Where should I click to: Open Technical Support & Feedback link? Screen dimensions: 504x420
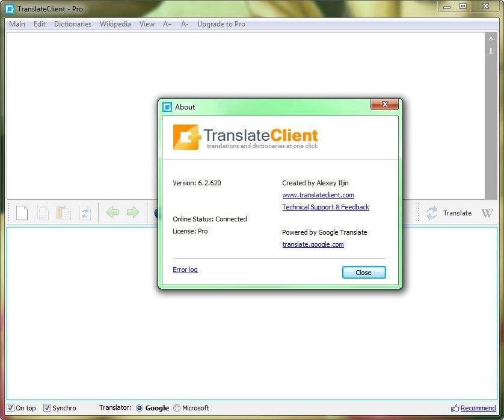point(325,207)
